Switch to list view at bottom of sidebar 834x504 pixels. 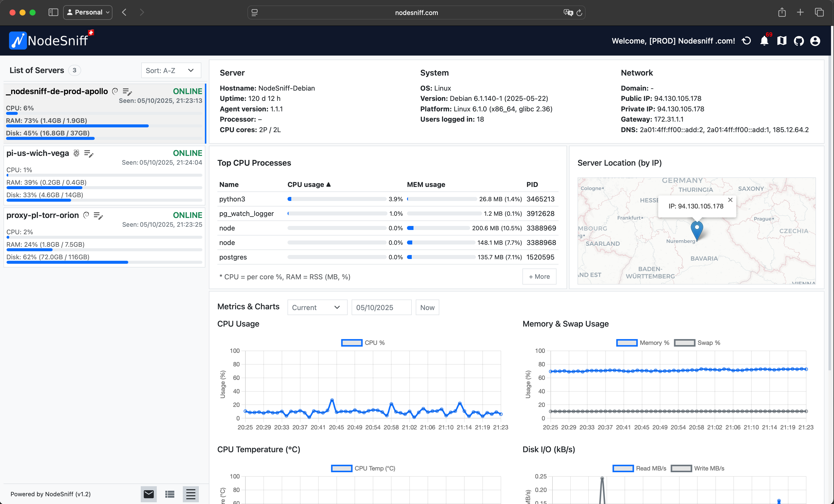pos(170,494)
